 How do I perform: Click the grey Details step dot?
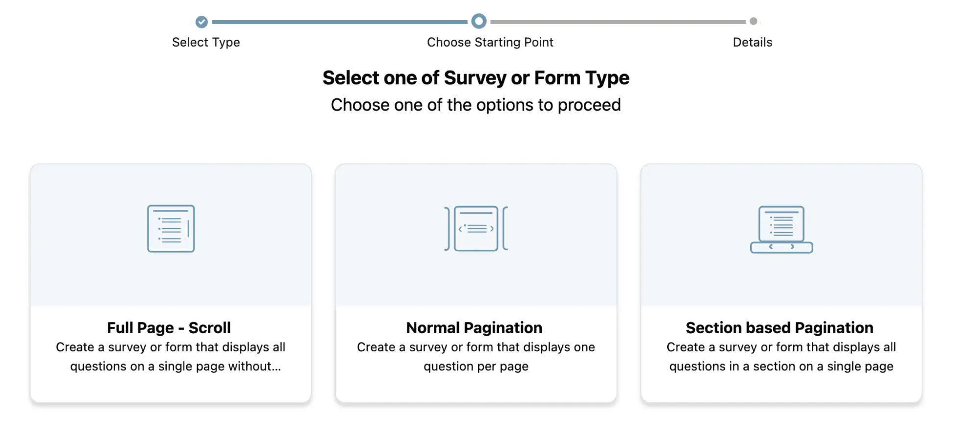click(753, 21)
